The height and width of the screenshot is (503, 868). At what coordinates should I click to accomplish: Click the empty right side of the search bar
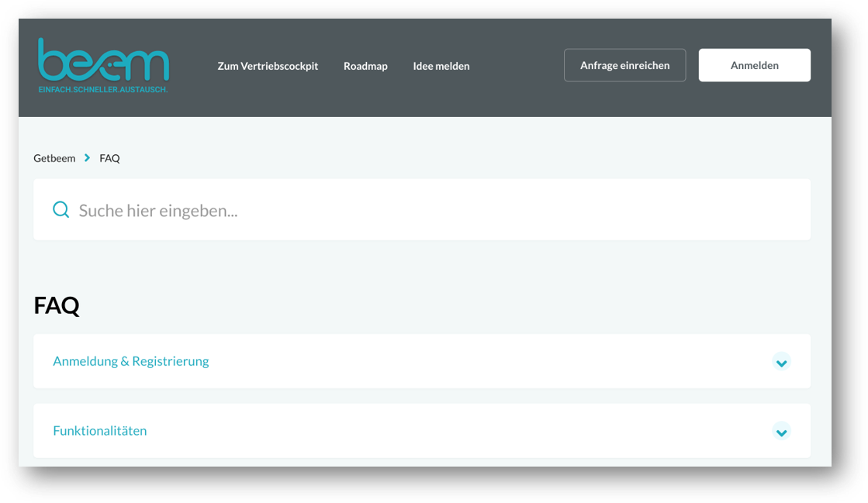pyautogui.click(x=659, y=210)
